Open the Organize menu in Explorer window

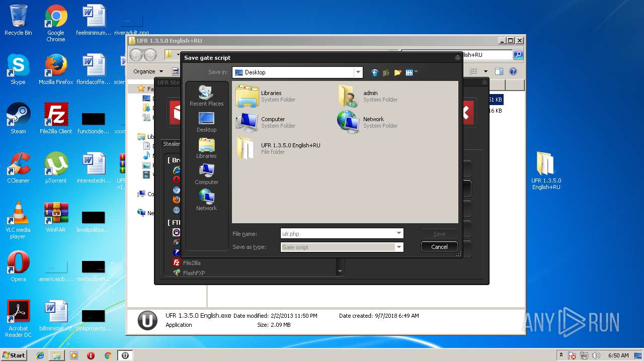click(148, 71)
